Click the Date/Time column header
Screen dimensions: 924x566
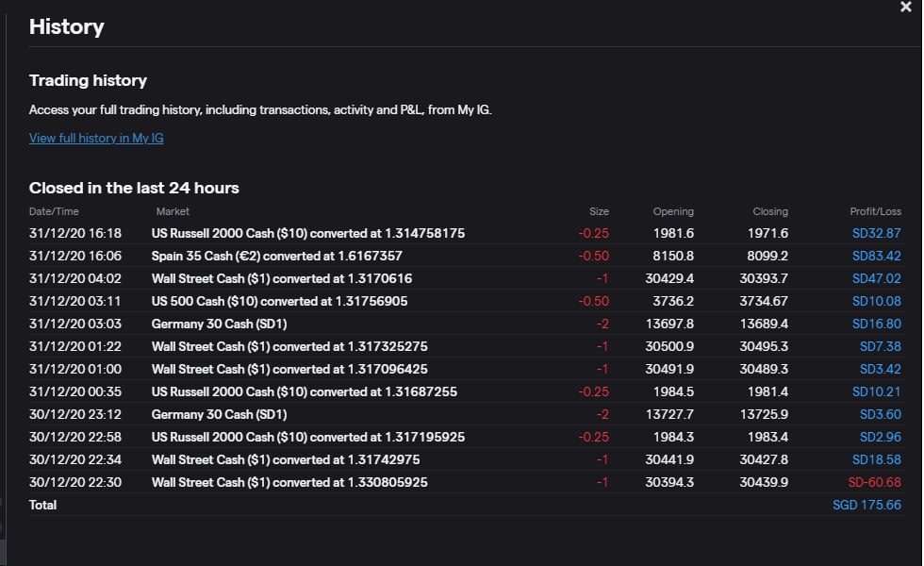(54, 211)
